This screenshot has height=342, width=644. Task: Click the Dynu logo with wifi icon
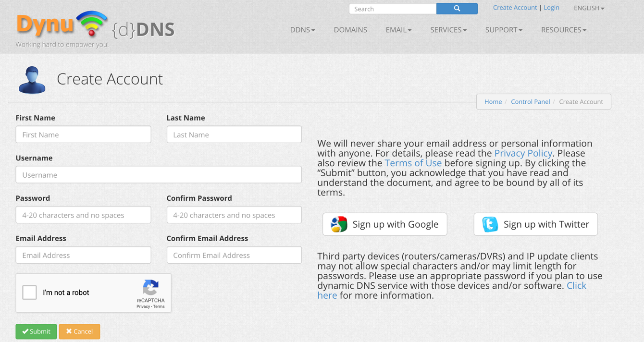[62, 25]
